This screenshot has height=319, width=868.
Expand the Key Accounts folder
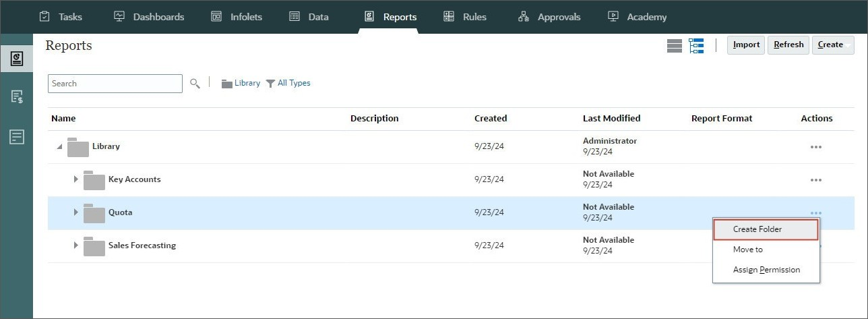(x=75, y=179)
